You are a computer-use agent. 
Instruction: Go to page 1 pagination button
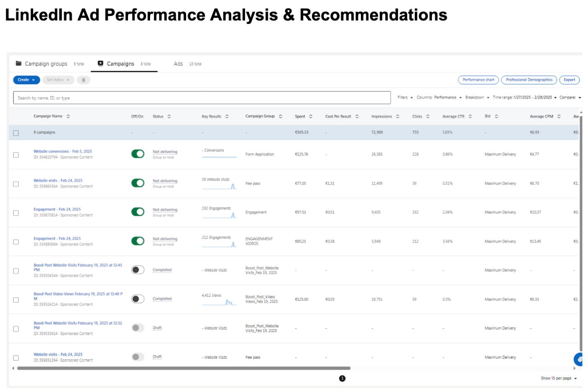342,379
